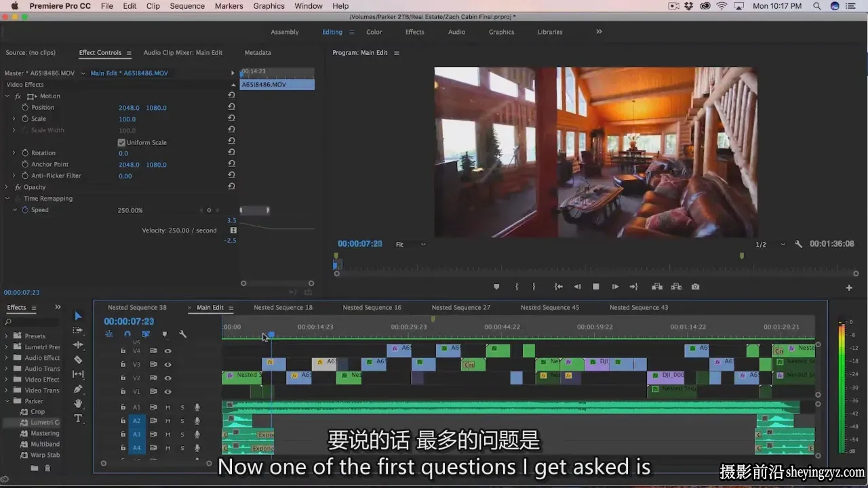Viewport: 868px width, 488px height.
Task: Select the Track Select Forward tool
Action: [78, 330]
